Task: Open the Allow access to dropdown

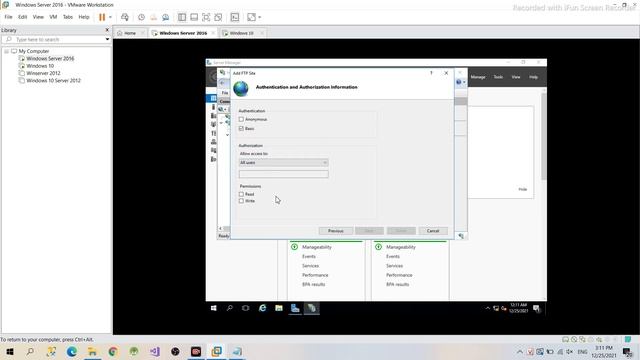Action: coord(284,162)
